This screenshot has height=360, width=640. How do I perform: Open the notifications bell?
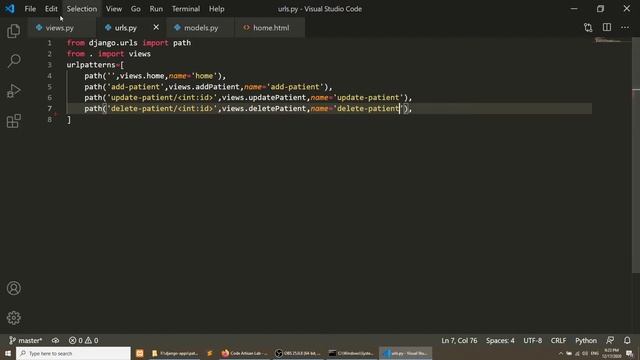627,340
